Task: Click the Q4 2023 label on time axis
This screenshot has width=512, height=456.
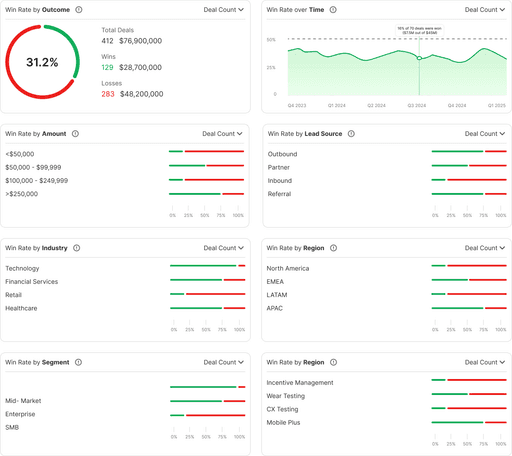Action: (x=297, y=105)
